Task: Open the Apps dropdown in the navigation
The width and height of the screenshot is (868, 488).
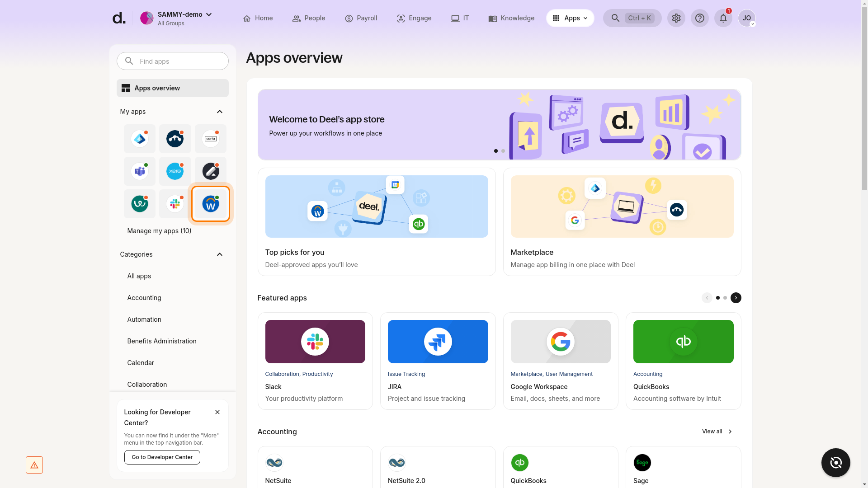Action: (x=570, y=18)
